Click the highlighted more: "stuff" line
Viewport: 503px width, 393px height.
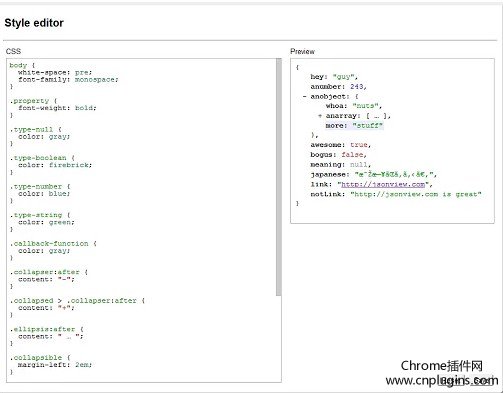click(x=354, y=126)
